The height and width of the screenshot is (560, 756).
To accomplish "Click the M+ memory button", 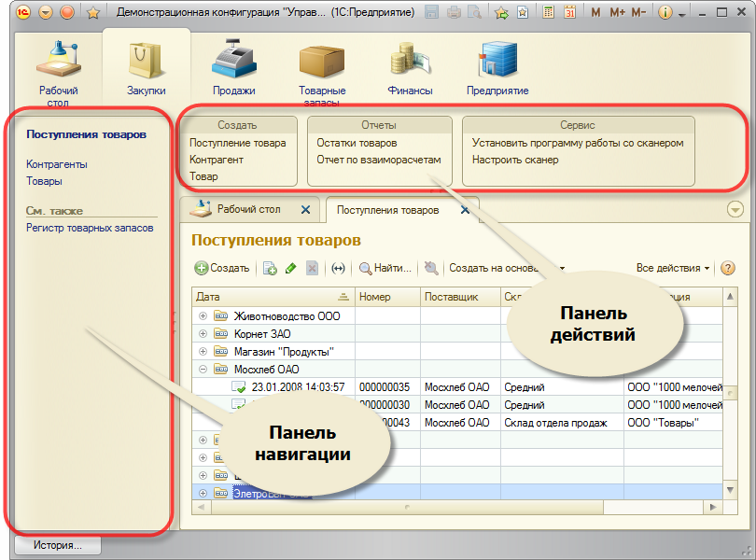I will coord(618,12).
